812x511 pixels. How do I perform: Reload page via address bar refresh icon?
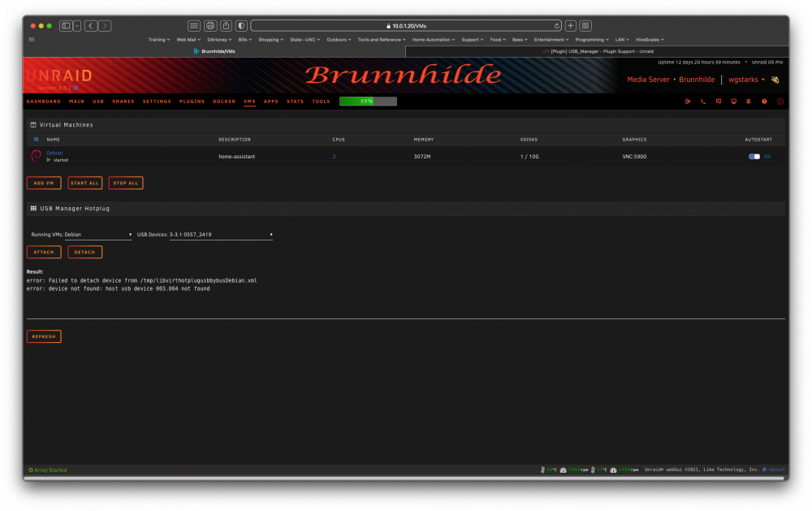pyautogui.click(x=557, y=26)
